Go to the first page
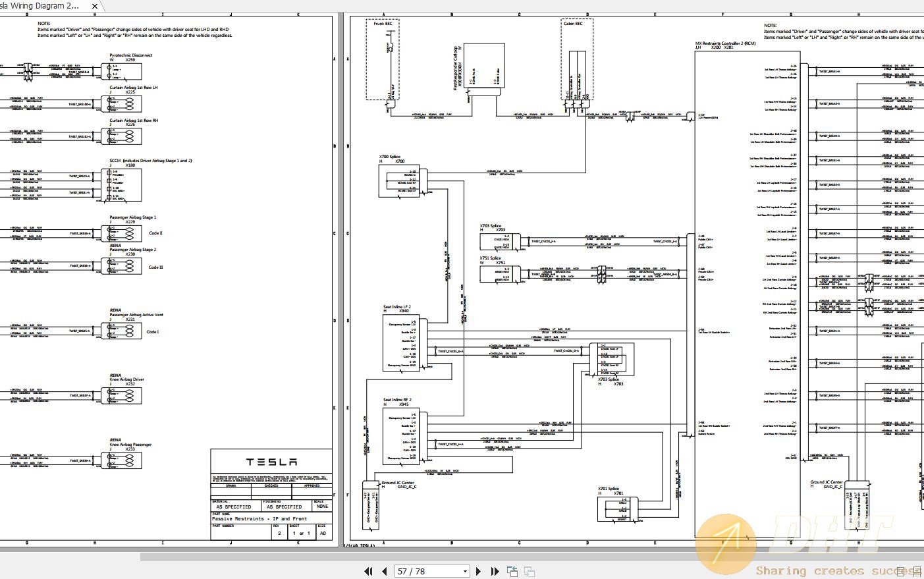The height and width of the screenshot is (579, 924). point(369,571)
